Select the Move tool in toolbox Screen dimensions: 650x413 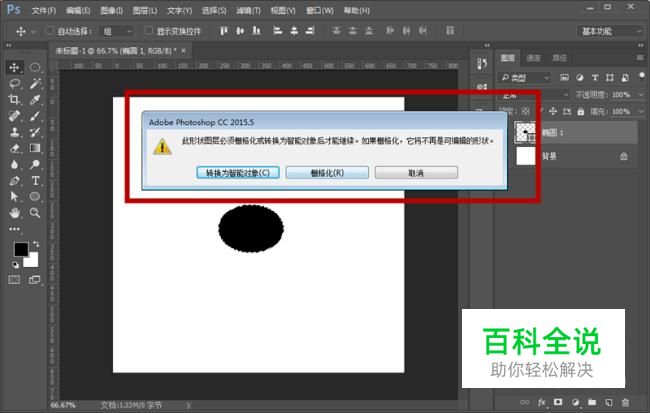click(14, 67)
